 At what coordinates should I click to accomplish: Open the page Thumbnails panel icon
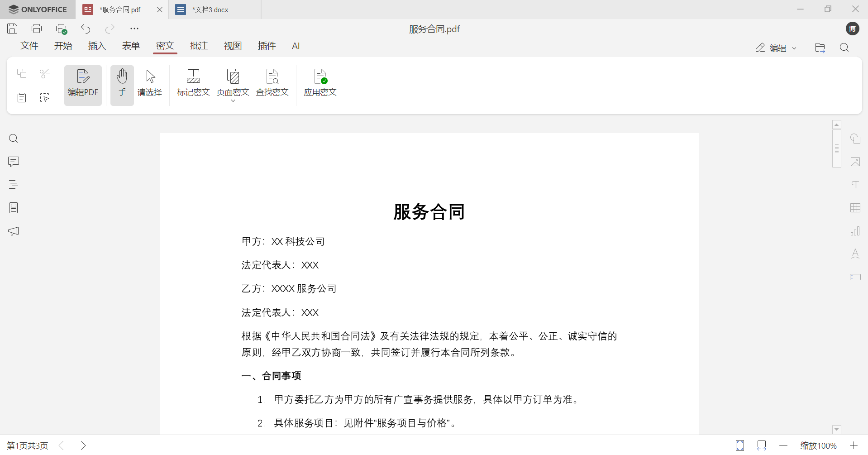[13, 207]
